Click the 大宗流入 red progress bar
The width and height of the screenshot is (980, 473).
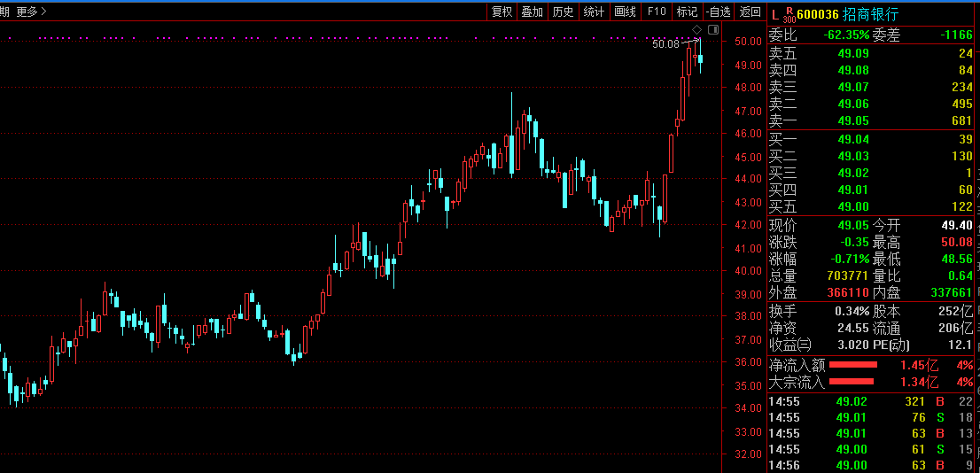point(852,381)
